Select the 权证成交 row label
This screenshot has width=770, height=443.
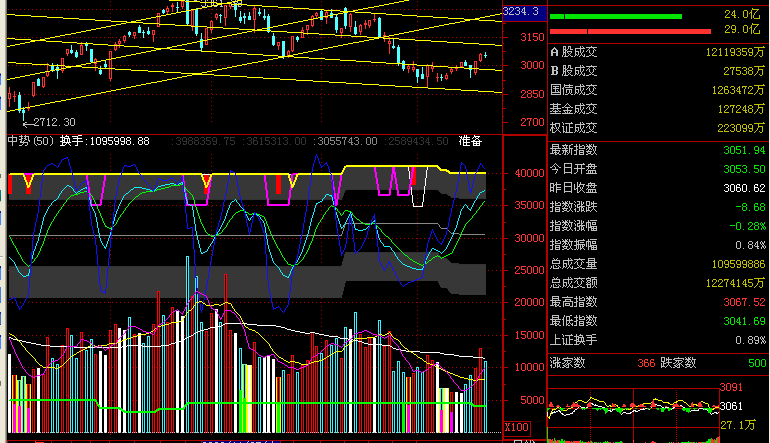point(574,128)
